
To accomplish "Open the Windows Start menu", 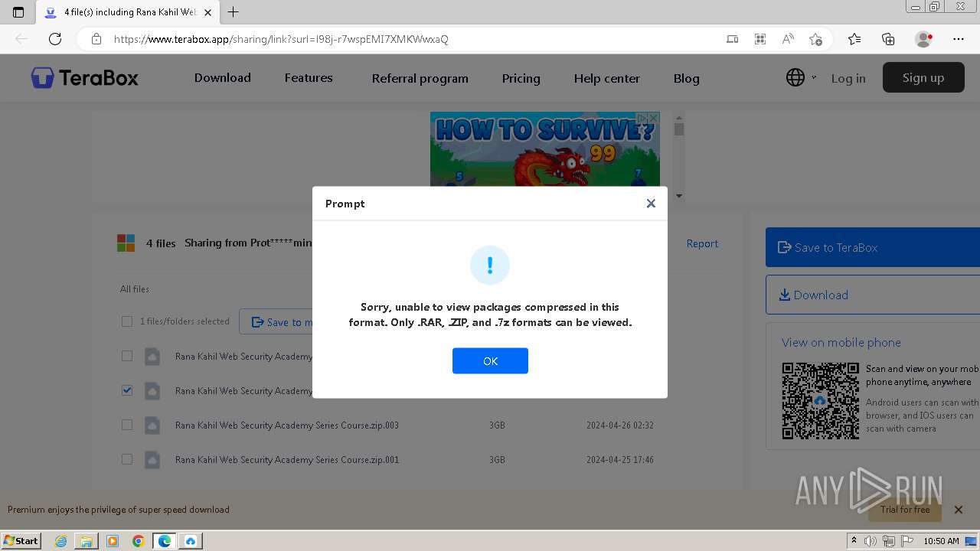I will click(x=21, y=540).
